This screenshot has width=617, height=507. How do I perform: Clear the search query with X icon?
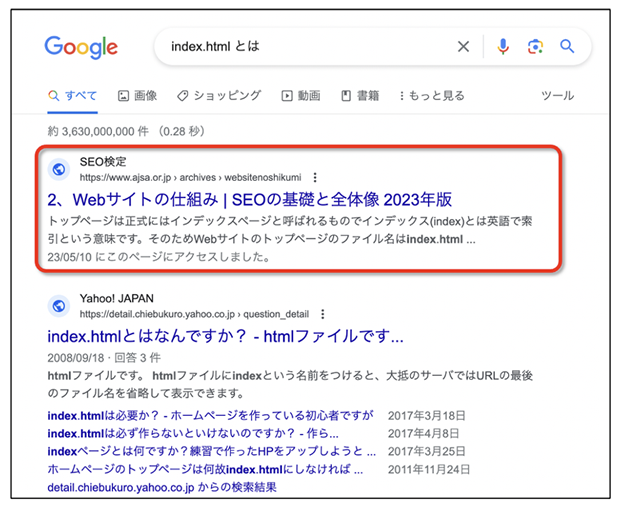pyautogui.click(x=463, y=46)
